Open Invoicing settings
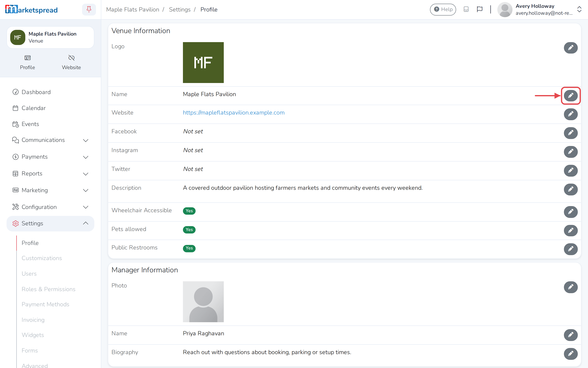 [x=33, y=320]
